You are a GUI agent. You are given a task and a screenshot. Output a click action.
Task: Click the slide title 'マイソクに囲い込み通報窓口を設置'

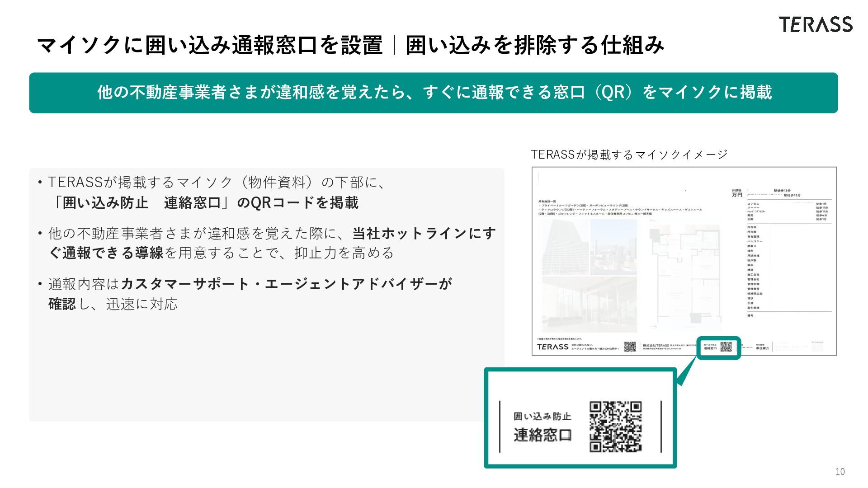pos(209,45)
